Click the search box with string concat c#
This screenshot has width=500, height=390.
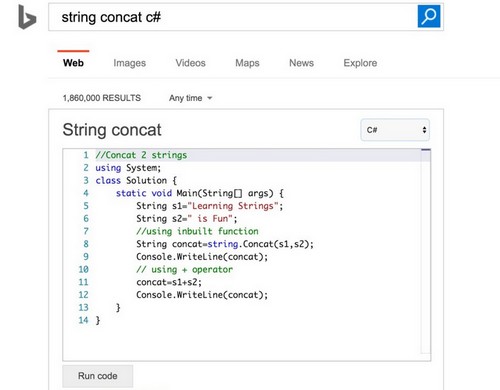click(x=233, y=17)
